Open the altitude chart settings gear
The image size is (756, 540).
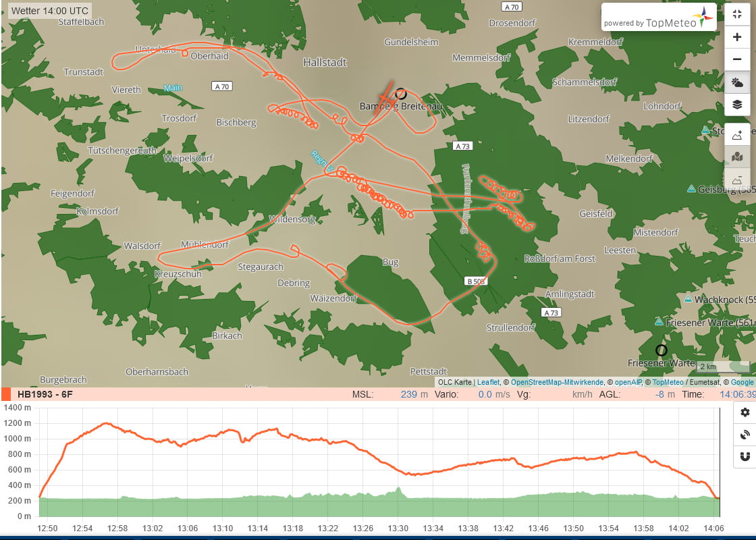tap(745, 412)
